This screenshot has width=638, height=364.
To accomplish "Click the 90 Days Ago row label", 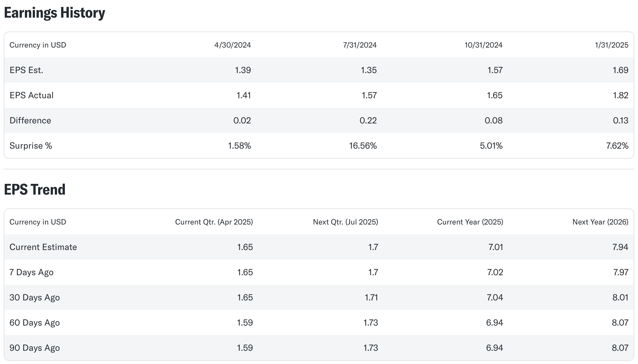I will (x=35, y=348).
